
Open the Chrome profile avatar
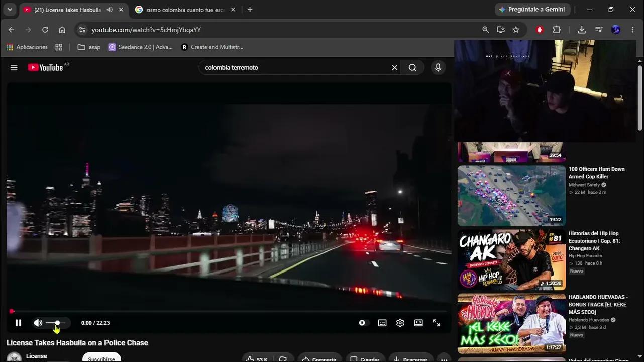616,30
